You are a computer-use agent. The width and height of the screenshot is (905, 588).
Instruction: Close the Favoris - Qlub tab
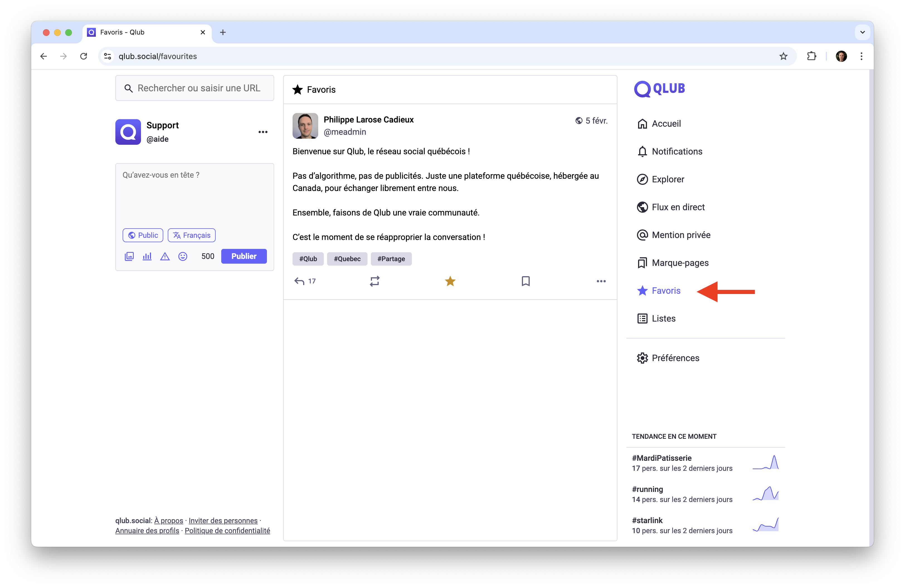click(203, 32)
